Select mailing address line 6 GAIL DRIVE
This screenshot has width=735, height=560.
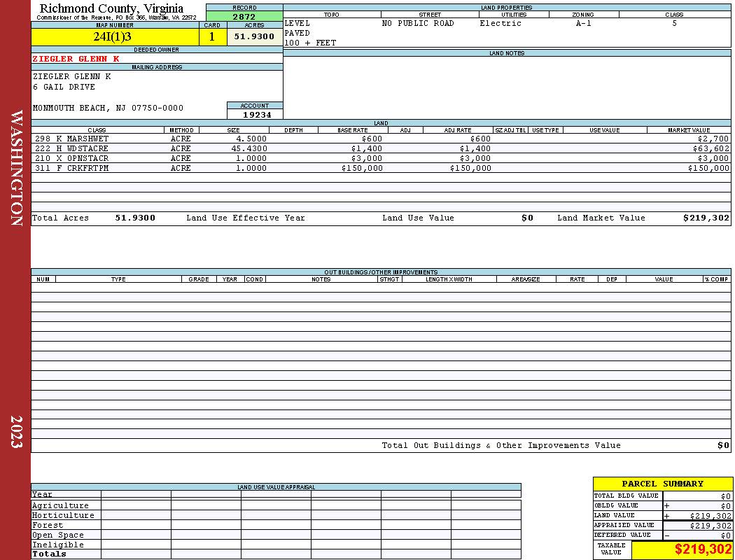point(64,87)
